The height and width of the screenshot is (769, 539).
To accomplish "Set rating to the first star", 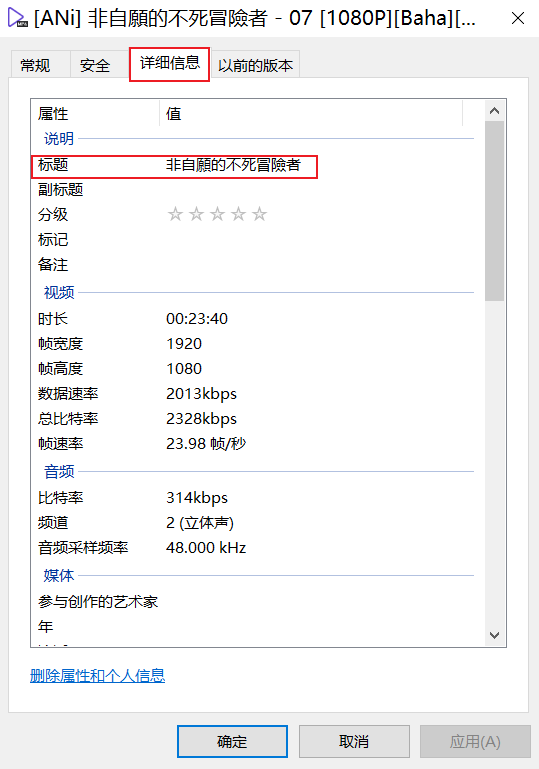I will [x=175, y=214].
